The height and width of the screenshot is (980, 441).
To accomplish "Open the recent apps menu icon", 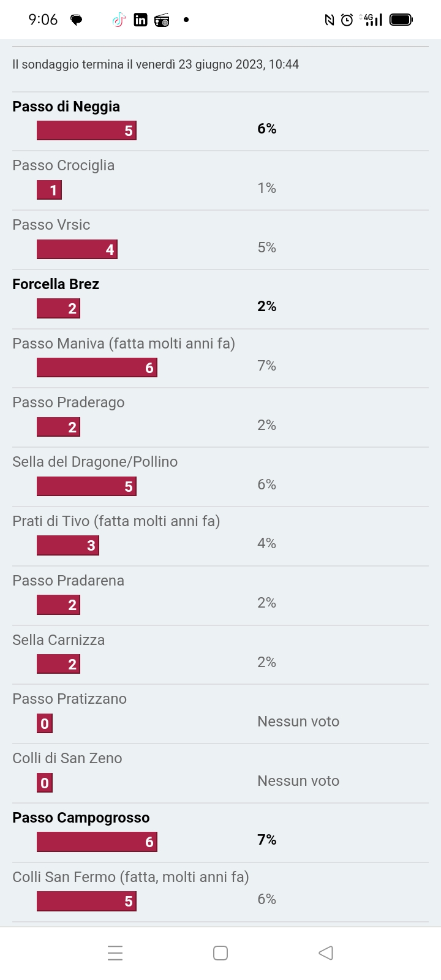I will click(x=115, y=953).
